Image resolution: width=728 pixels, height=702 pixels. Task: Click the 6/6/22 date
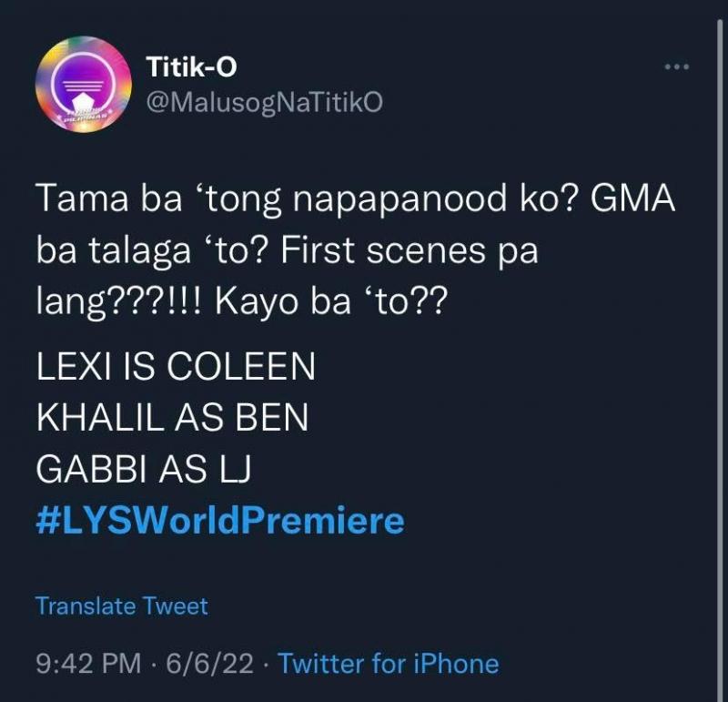[x=207, y=663]
